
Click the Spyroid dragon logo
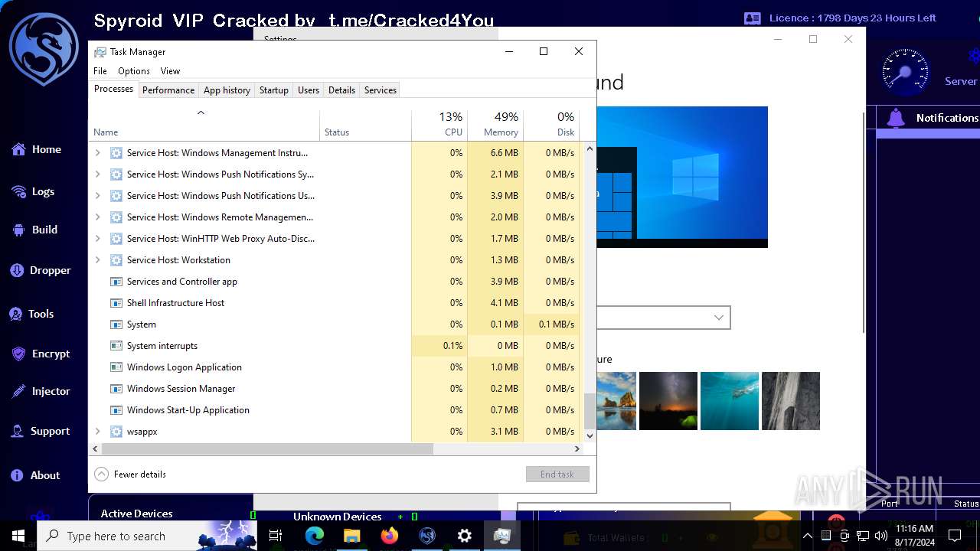click(44, 49)
